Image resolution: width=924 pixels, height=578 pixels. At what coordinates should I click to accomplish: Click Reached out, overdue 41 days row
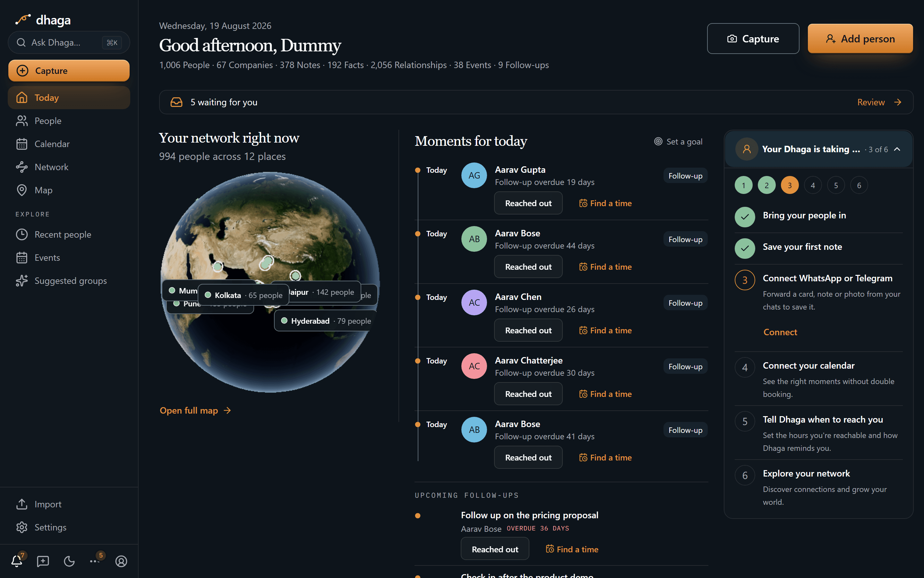point(528,458)
